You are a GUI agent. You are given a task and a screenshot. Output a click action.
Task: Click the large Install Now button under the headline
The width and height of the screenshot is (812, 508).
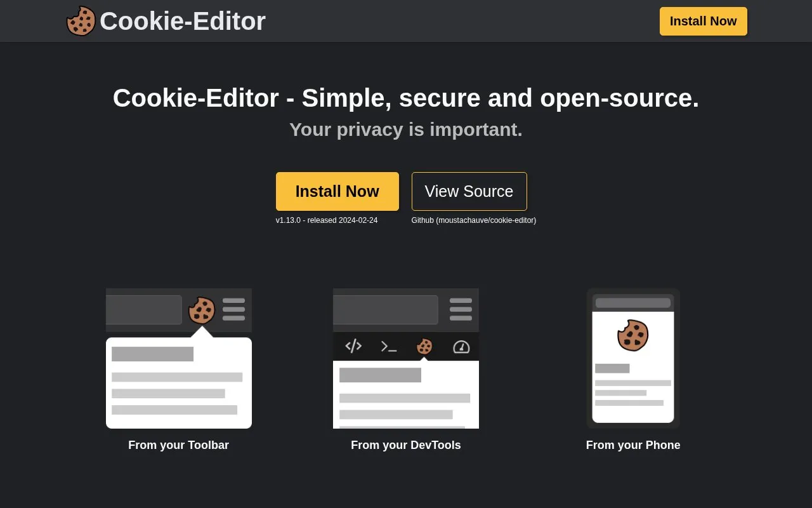click(337, 191)
